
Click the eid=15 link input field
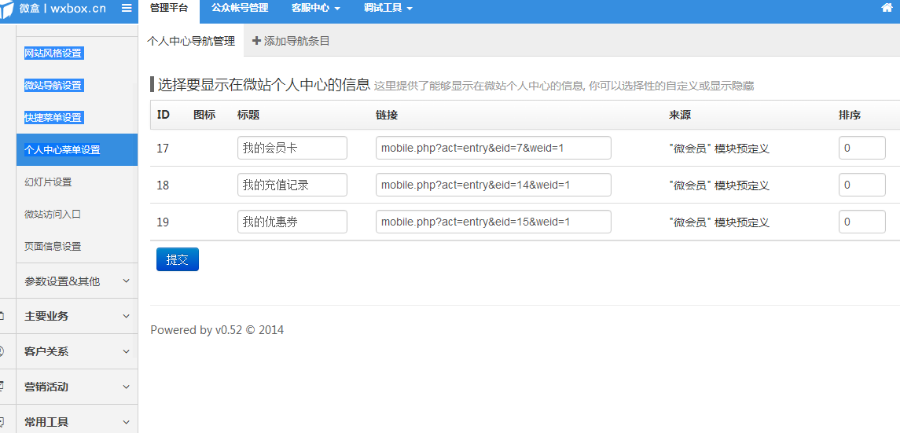coord(494,222)
